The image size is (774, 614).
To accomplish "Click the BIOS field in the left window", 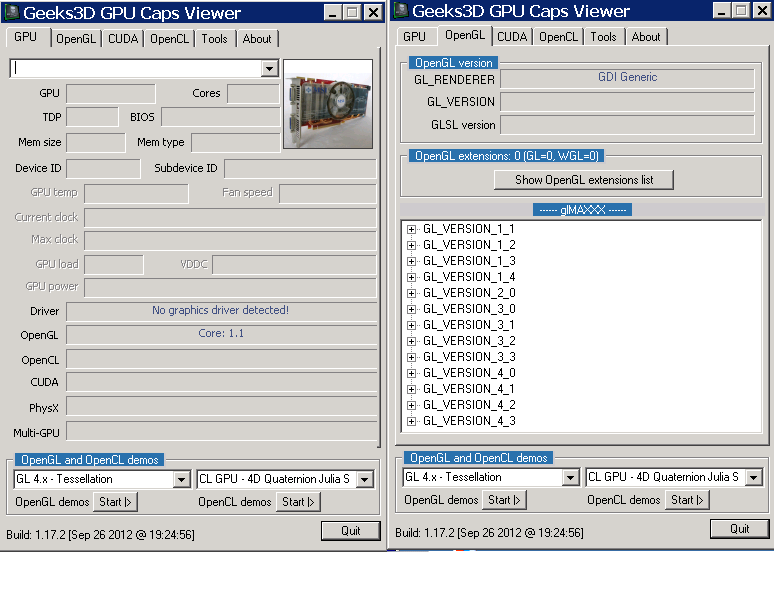I will pos(221,117).
